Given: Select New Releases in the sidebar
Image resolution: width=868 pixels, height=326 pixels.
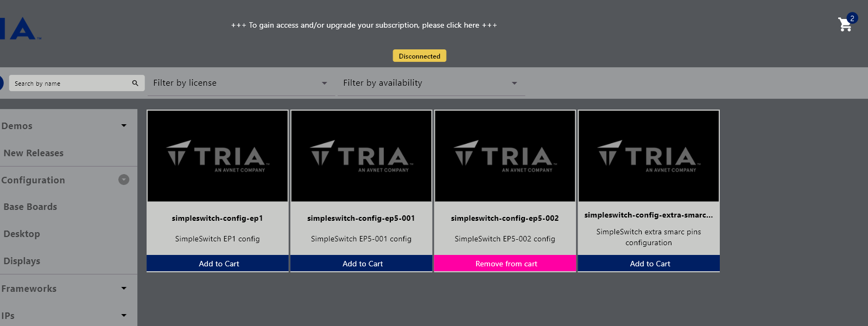Looking at the screenshot, I should 34,153.
